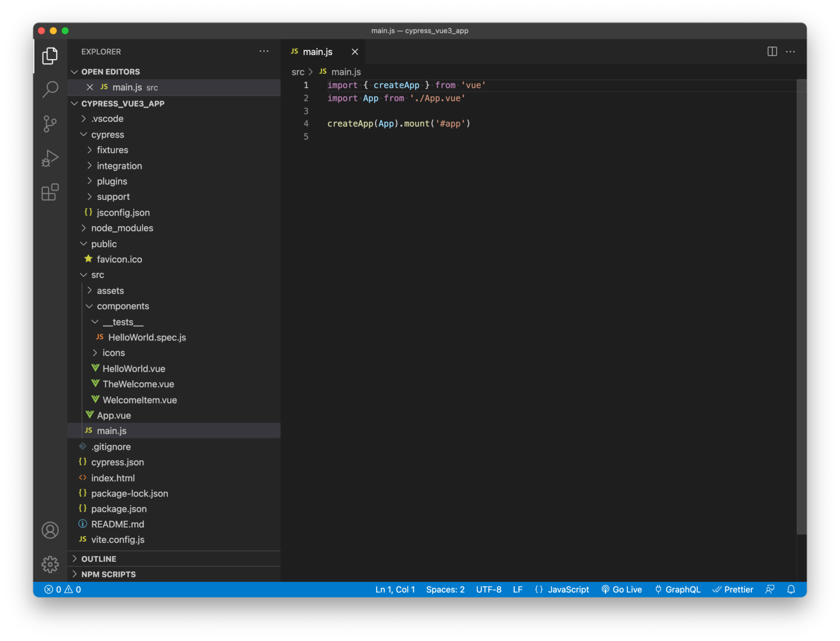840x641 pixels.
Task: Open GraphQL status bar item
Action: [x=678, y=589]
